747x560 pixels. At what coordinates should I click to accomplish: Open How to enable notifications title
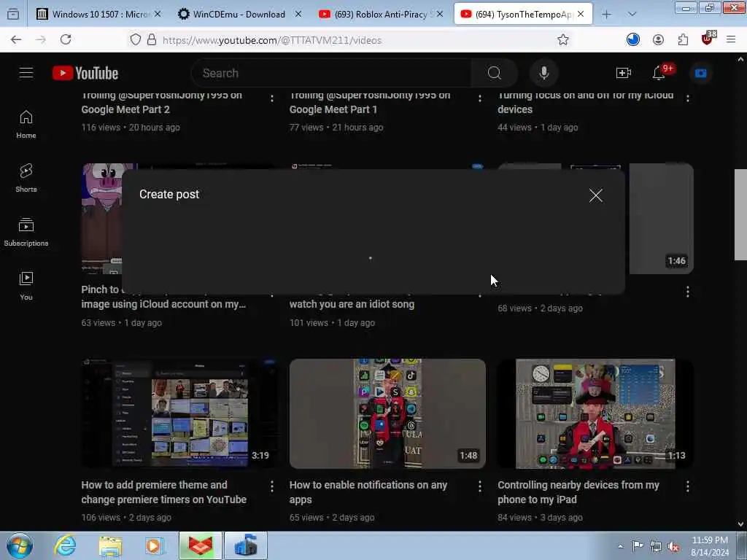(368, 492)
